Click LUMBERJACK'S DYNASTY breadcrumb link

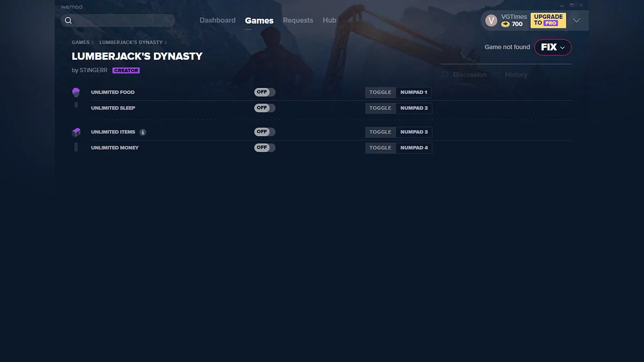pos(131,42)
